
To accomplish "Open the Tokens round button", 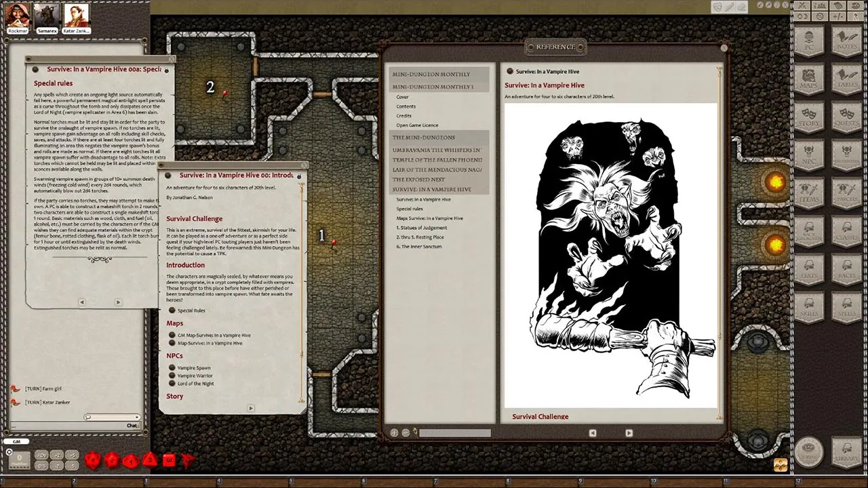I will click(x=808, y=451).
